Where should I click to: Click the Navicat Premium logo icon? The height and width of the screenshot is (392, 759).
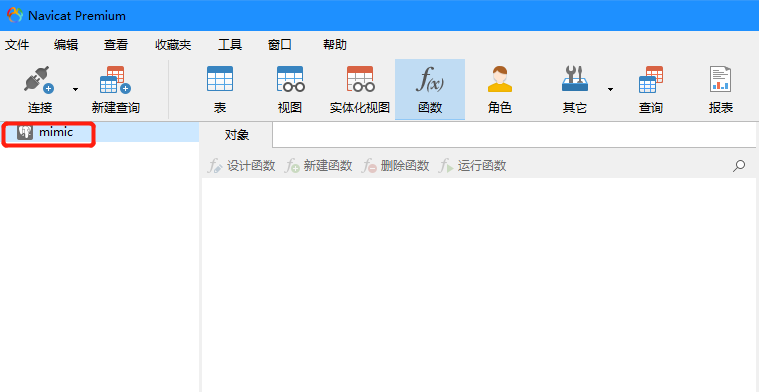click(15, 15)
